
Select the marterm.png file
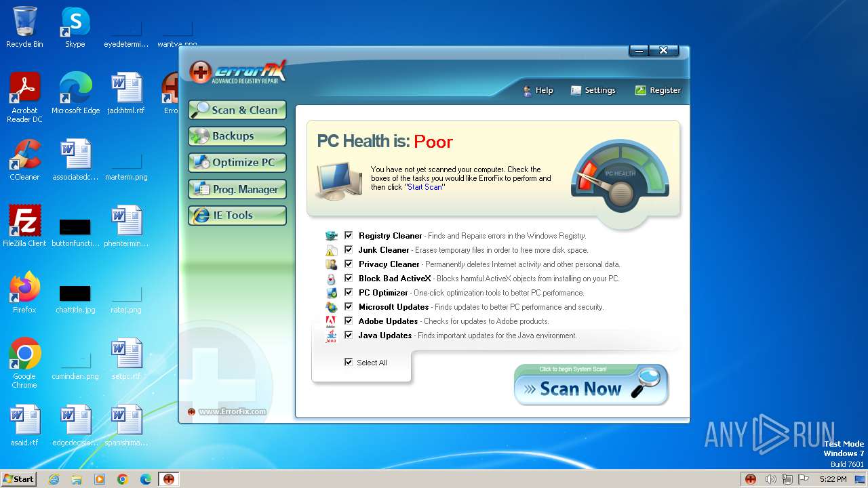126,167
